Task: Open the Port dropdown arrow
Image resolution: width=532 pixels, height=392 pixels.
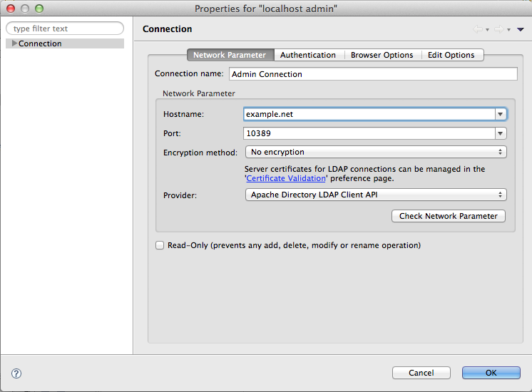Action: coord(501,133)
